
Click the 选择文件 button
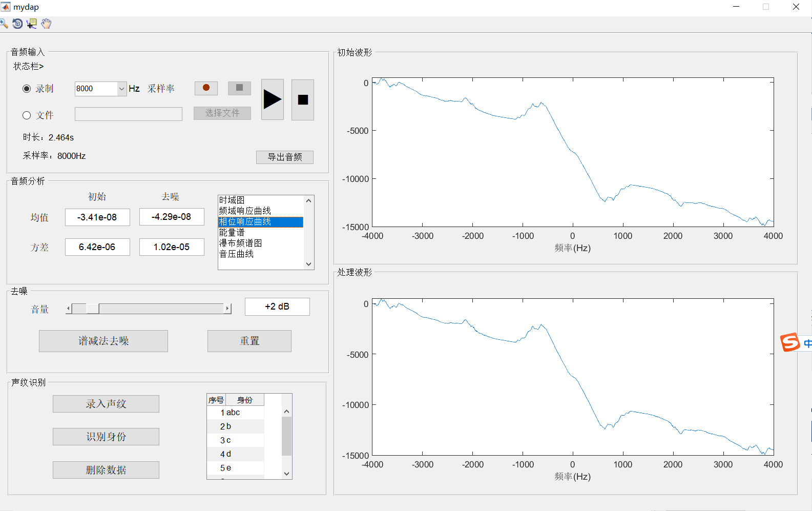[222, 113]
